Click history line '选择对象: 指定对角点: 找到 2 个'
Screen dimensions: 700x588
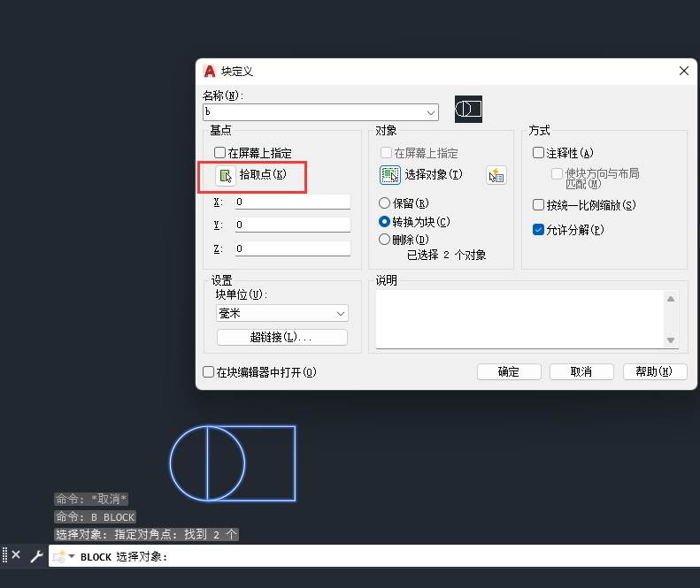(x=146, y=534)
